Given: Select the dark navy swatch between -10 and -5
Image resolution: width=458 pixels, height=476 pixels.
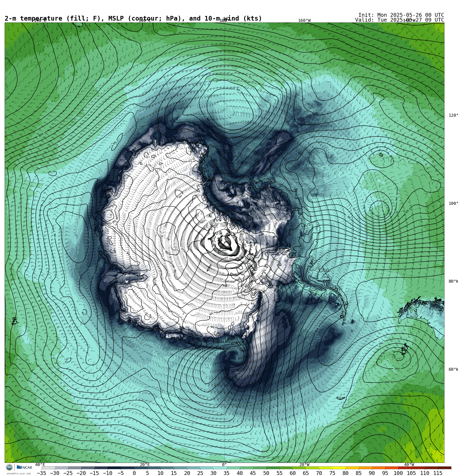Looking at the screenshot, I should 114,468.
